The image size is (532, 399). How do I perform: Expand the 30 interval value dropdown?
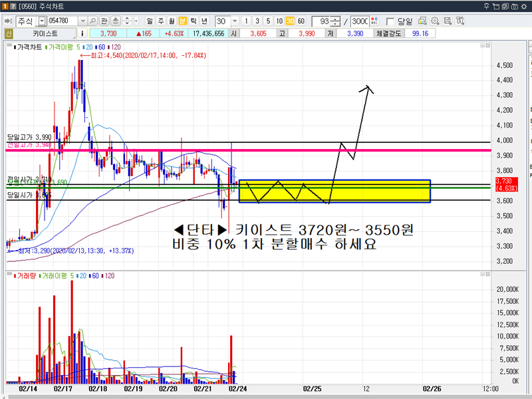(235, 21)
